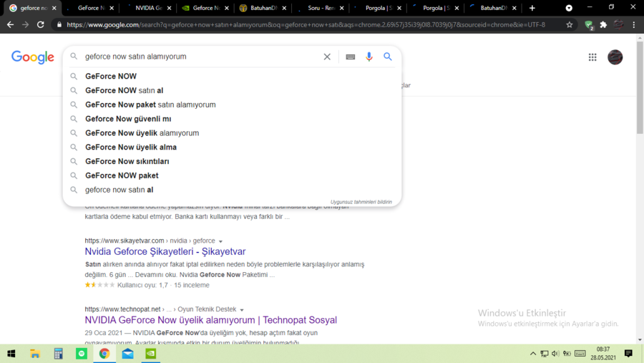The width and height of the screenshot is (644, 363).
Task: Open the on-screen keyboard input tool
Action: pyautogui.click(x=351, y=57)
